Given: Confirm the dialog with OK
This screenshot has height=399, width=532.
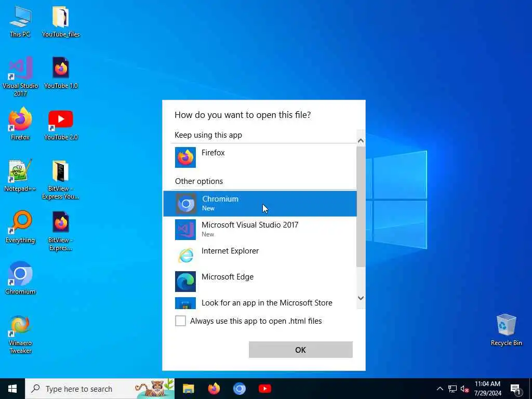Looking at the screenshot, I should point(301,350).
